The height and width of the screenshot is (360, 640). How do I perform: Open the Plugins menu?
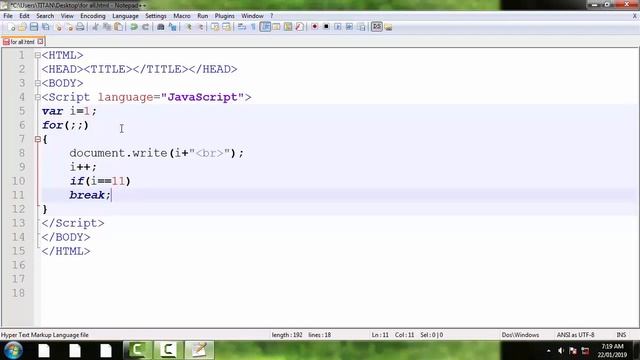point(224,16)
